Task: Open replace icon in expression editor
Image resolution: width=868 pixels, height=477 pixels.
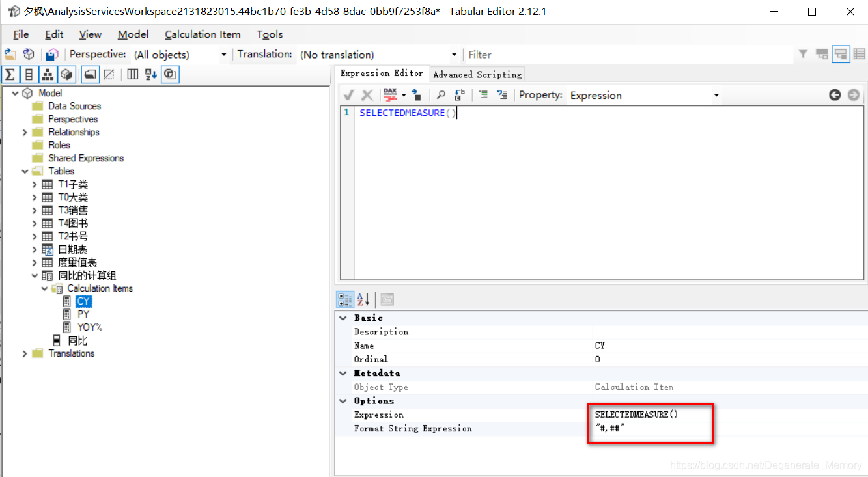Action: (460, 95)
